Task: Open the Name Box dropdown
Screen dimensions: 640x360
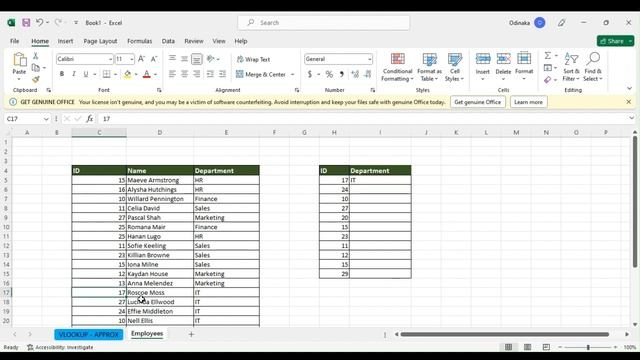Action: click(x=46, y=119)
